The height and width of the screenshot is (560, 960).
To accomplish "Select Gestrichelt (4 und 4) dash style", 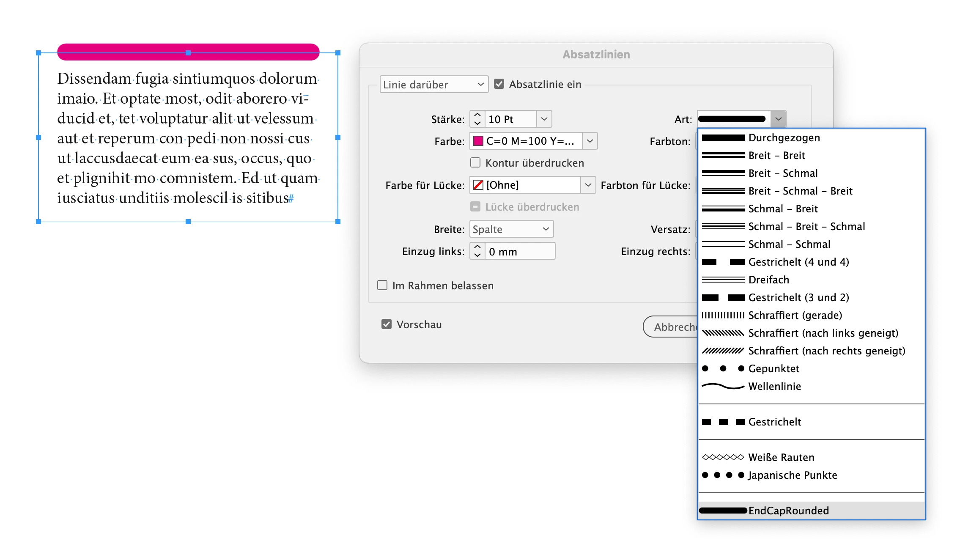I will point(723,262).
